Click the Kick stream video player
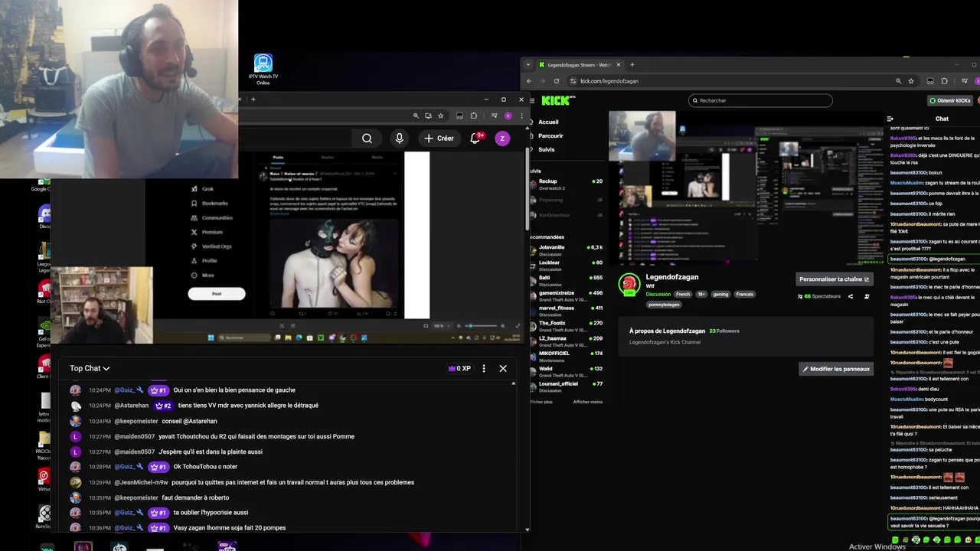Image resolution: width=980 pixels, height=551 pixels. tap(746, 187)
